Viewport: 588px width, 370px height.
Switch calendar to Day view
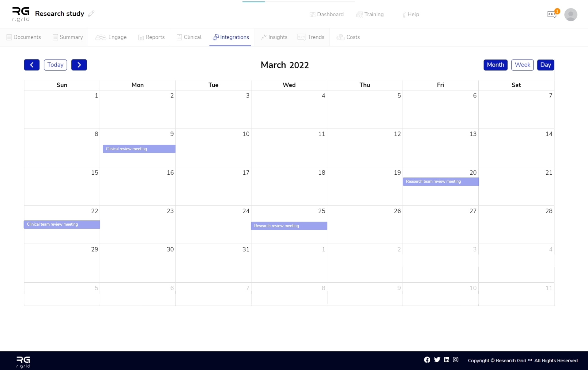coord(546,65)
